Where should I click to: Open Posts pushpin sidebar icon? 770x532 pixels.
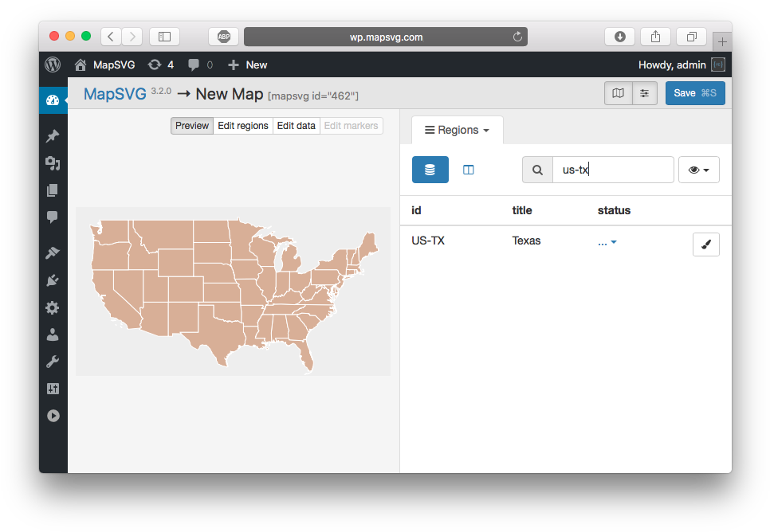(53, 136)
